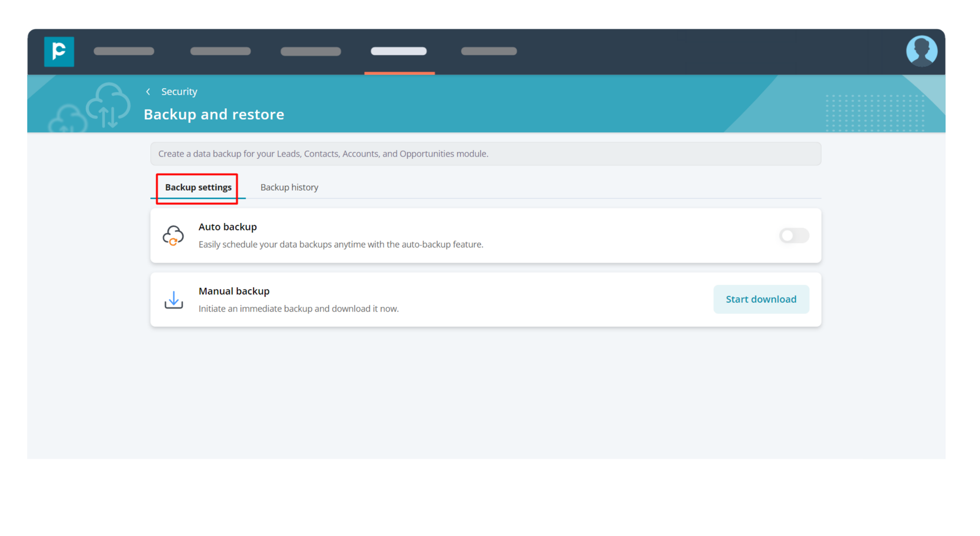The image size is (980, 536).
Task: Click the cloud upload-download header icon
Action: pyautogui.click(x=108, y=104)
